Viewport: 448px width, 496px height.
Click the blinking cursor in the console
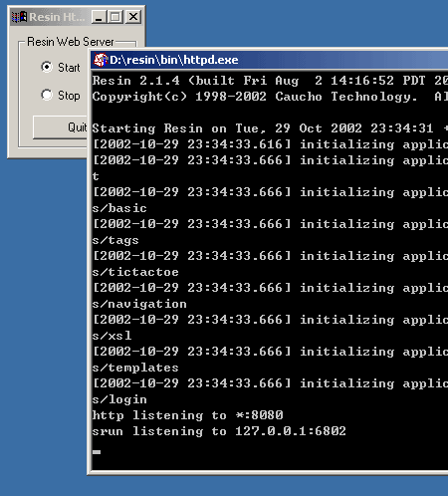(x=97, y=452)
